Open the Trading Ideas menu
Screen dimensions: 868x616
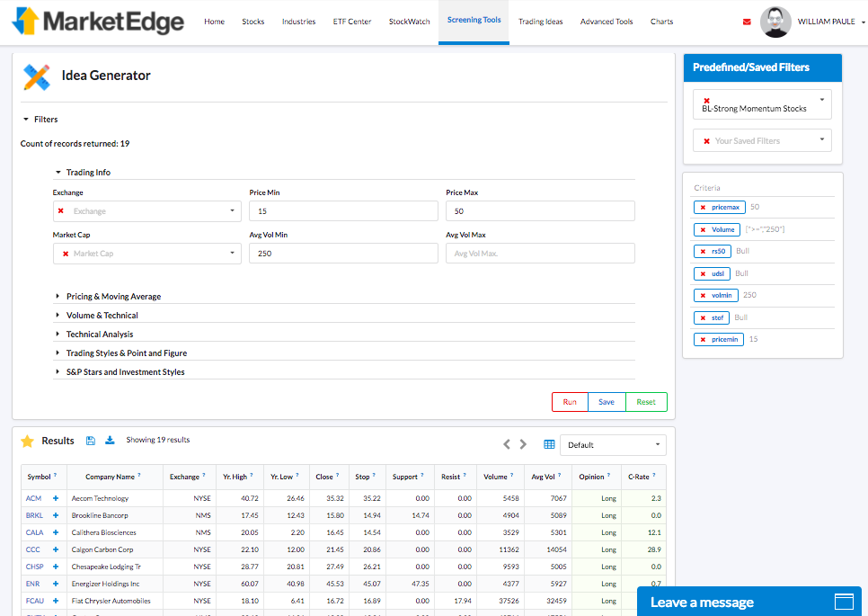click(540, 22)
